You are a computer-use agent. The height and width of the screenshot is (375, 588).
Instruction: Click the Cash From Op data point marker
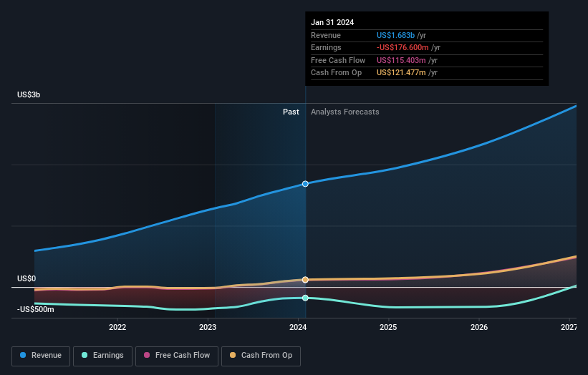[305, 280]
